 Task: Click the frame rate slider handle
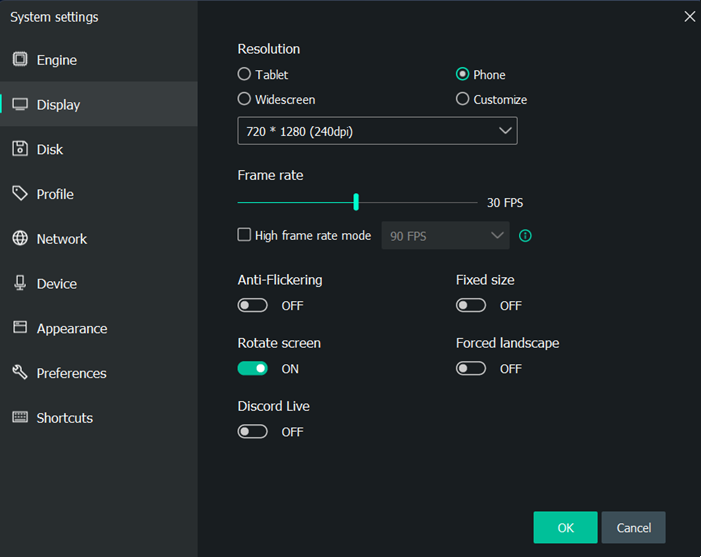tap(356, 202)
